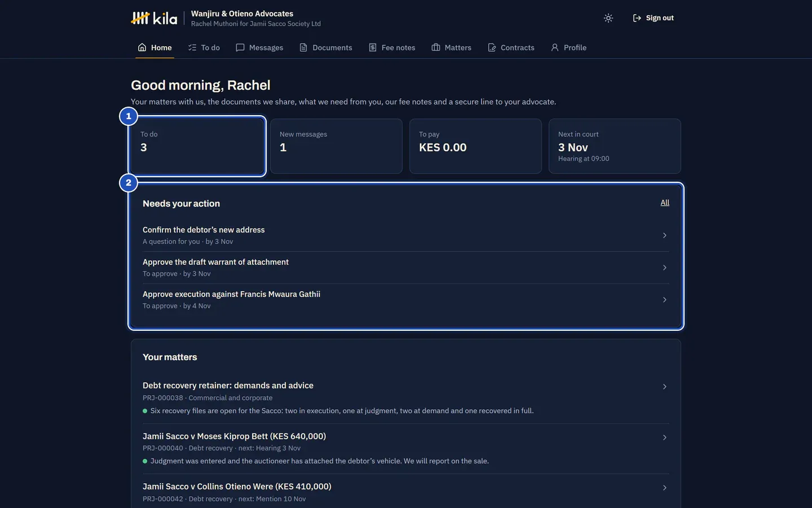Click the Kila logo
812x508 pixels.
pyautogui.click(x=154, y=18)
